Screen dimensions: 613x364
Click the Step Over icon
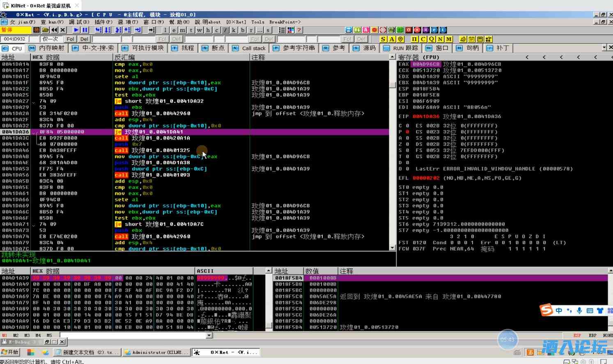pos(108,30)
